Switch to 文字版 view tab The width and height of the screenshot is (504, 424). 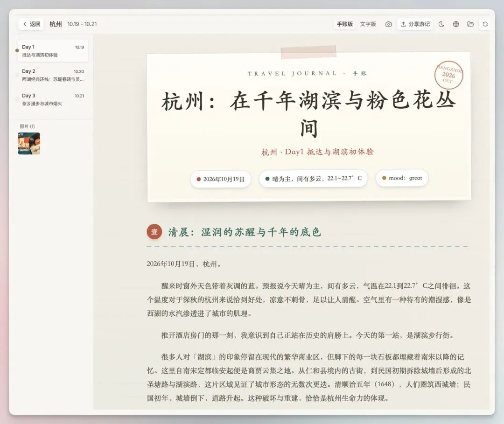click(x=368, y=24)
